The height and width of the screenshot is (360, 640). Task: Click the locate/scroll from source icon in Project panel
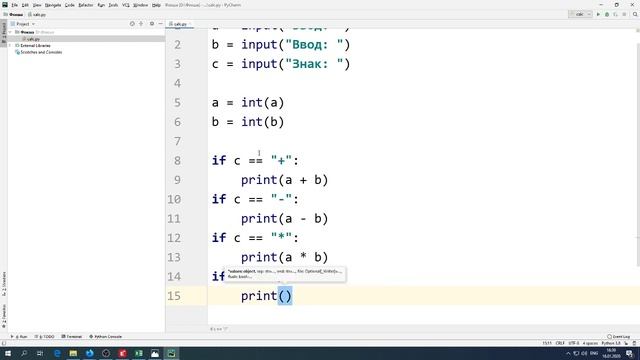[x=132, y=24]
